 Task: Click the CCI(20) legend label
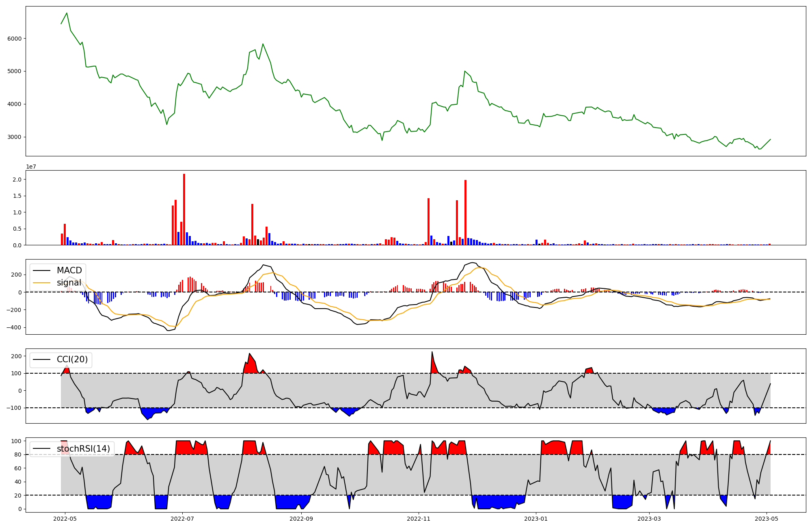pos(72,360)
